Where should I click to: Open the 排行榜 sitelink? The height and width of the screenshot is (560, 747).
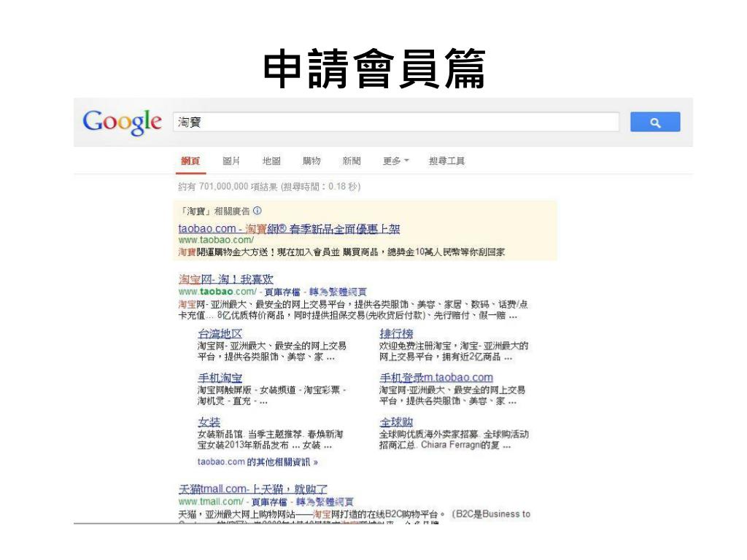pos(396,333)
